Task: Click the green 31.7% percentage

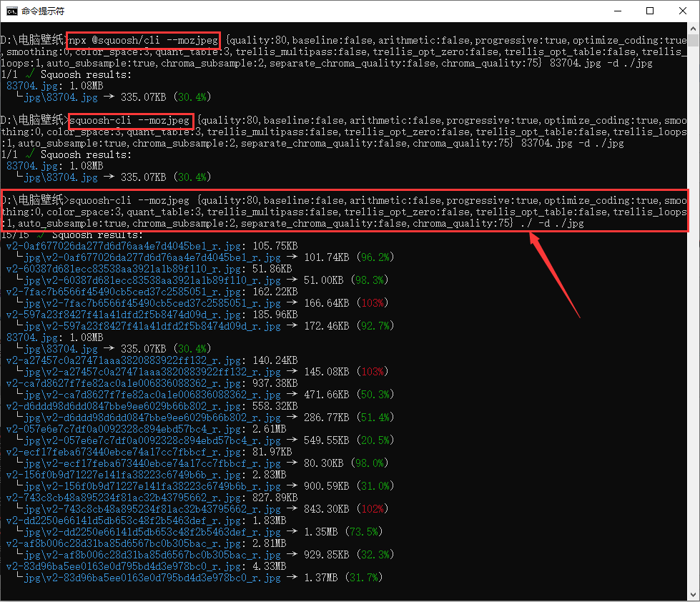Action: click(x=363, y=578)
